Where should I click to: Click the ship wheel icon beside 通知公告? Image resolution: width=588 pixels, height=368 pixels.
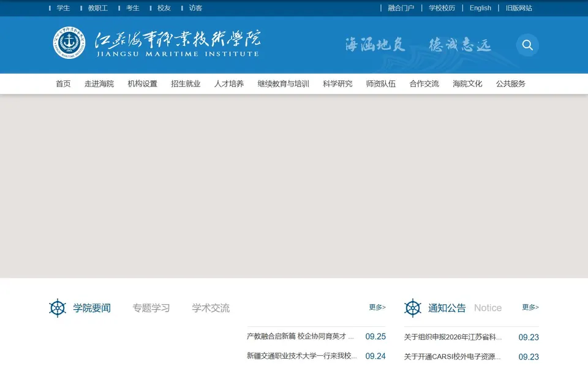(x=413, y=308)
